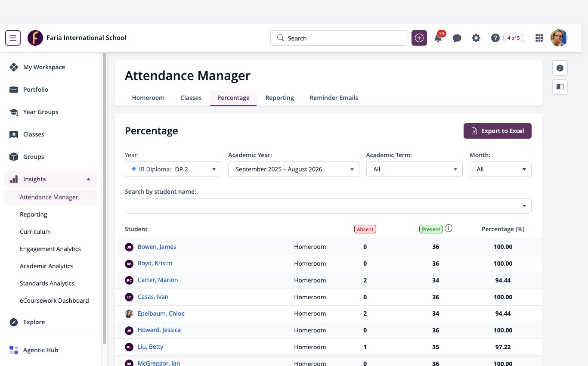Toggle the hamburger sidebar menu
Screen dimensions: 588x366
click(x=13, y=38)
